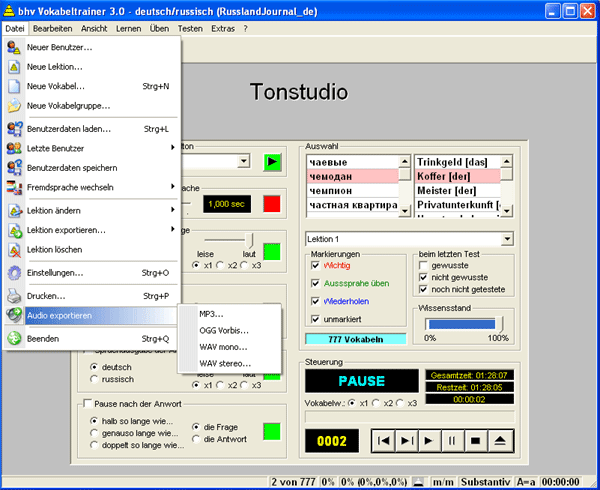
Task: Toggle the Wiederholen checkbox
Action: (x=315, y=301)
